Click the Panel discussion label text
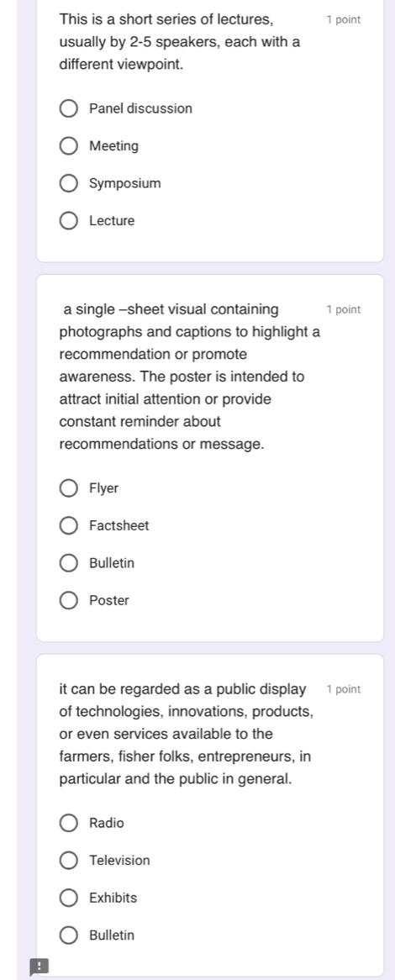This screenshot has height=980, width=395. [140, 108]
